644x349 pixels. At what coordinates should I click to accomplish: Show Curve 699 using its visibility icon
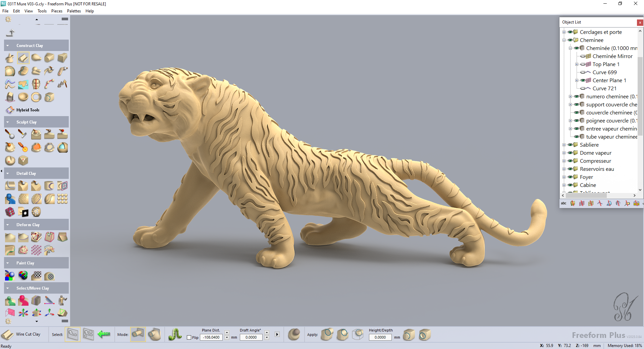[583, 72]
